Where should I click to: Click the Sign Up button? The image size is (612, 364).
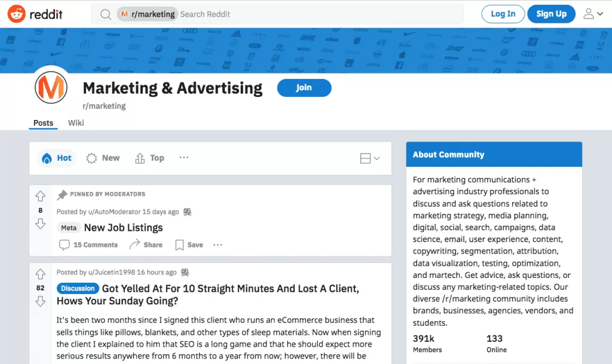click(x=551, y=14)
